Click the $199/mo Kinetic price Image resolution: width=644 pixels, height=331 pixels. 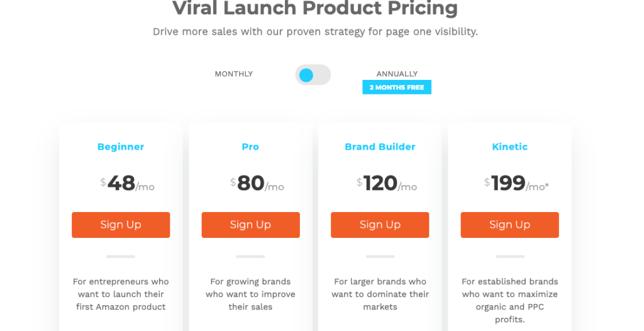pyautogui.click(x=516, y=183)
